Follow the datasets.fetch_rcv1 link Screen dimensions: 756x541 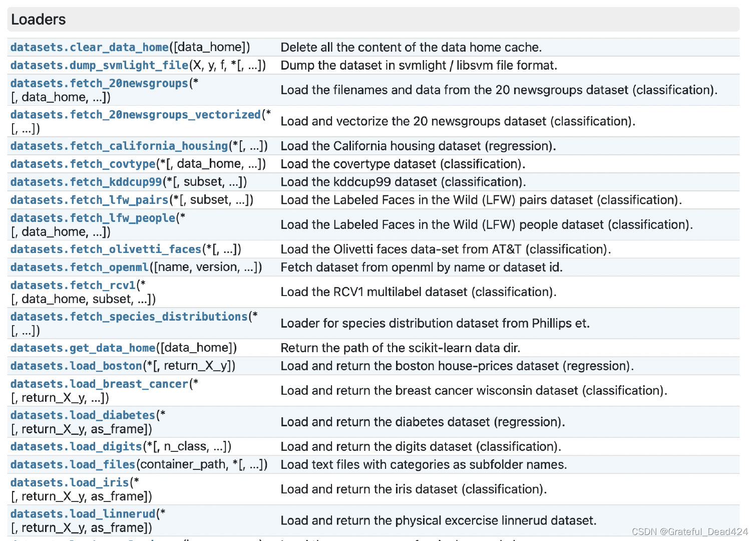tap(73, 286)
